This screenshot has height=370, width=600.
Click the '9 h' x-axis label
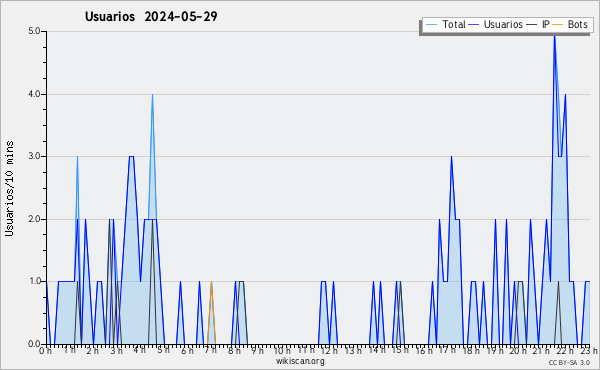[258, 351]
